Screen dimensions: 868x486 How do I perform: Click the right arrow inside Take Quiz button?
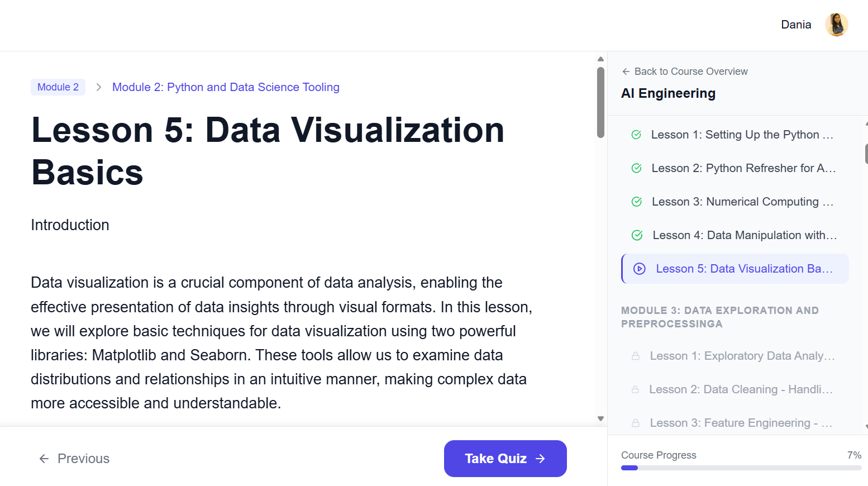[540, 459]
